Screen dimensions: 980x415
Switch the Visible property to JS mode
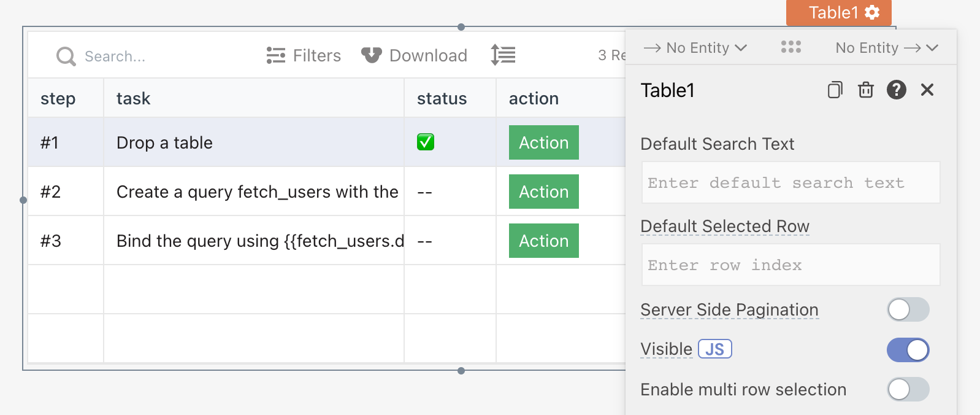[x=715, y=349]
